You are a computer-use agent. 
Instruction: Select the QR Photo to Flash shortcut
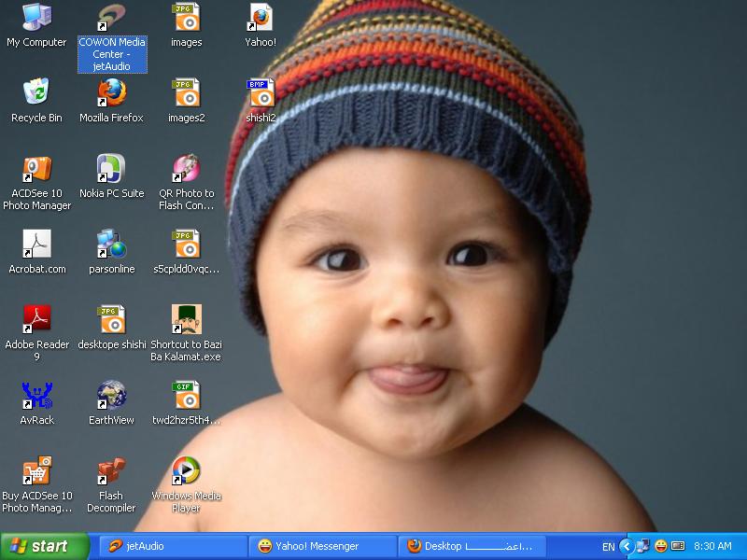tap(186, 169)
